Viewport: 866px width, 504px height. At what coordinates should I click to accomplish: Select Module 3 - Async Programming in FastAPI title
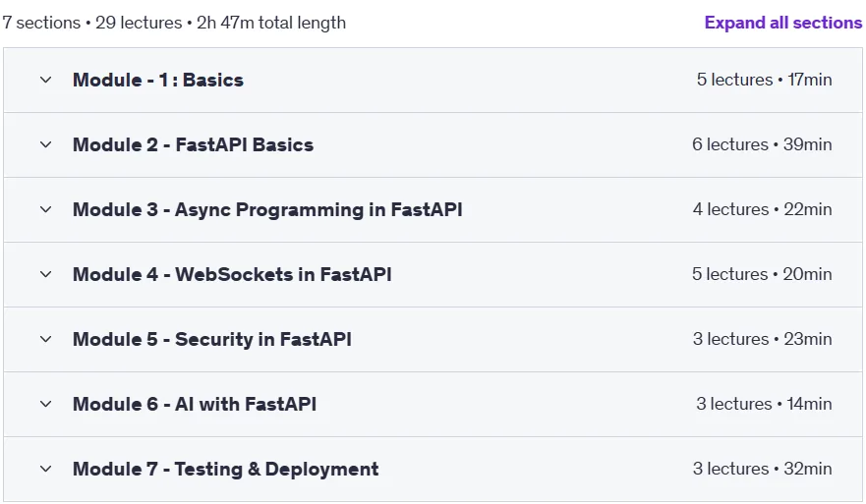[x=267, y=210]
